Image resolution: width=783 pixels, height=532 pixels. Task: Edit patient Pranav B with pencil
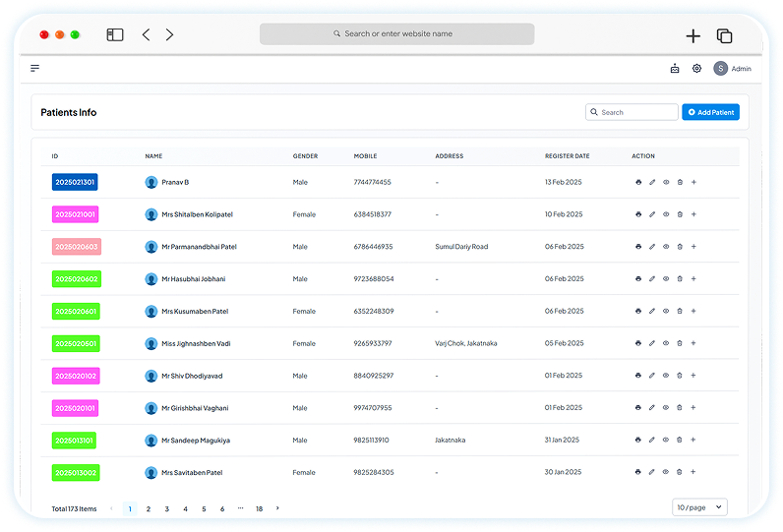point(652,182)
